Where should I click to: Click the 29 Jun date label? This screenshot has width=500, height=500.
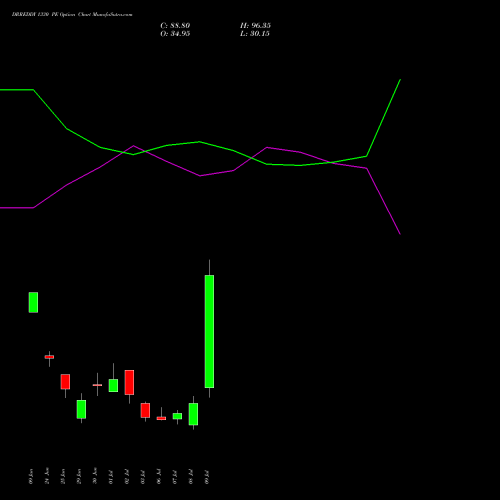79,476
